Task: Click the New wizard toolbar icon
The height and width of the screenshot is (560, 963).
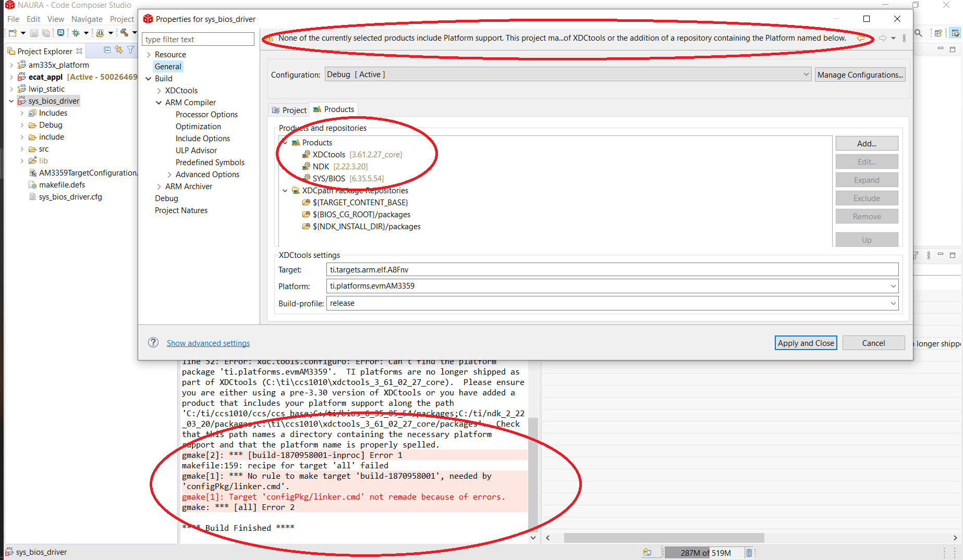Action: tap(13, 33)
